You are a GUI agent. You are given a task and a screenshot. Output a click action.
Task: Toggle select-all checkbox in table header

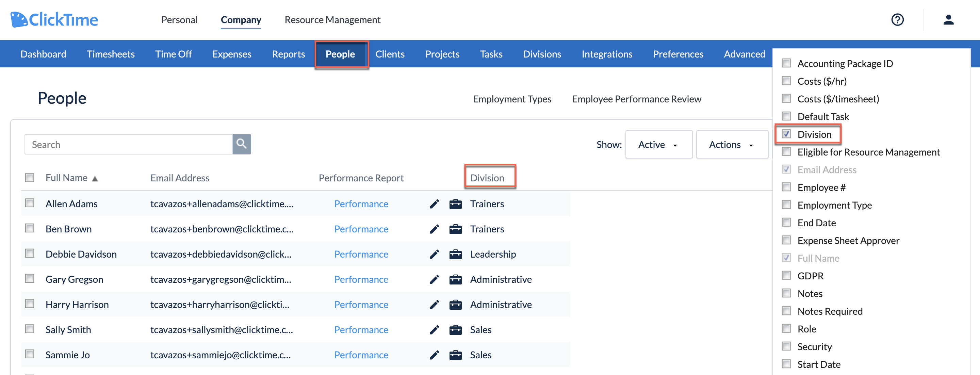(x=30, y=178)
